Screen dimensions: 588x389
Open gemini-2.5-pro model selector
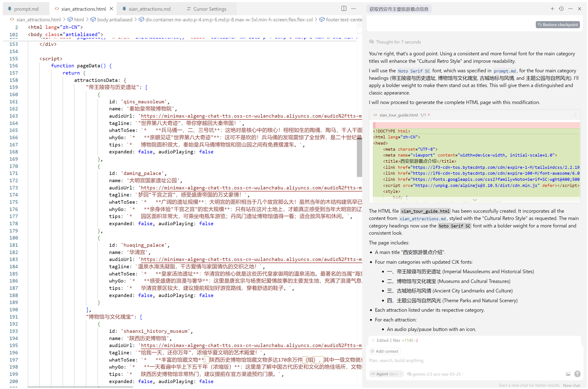coord(436,374)
